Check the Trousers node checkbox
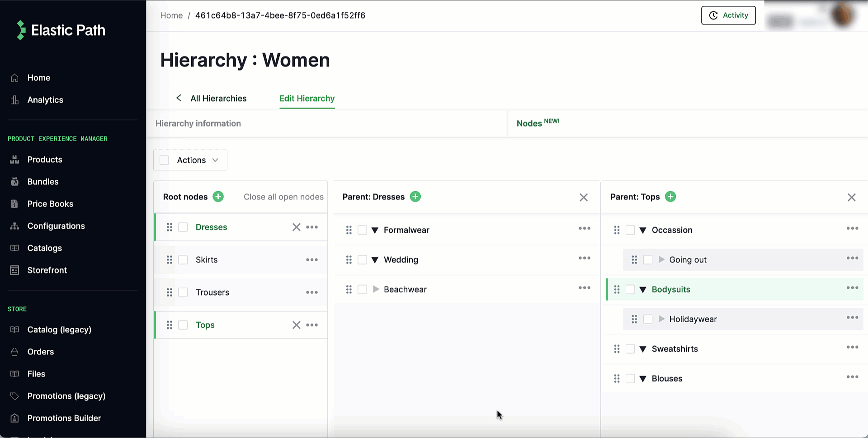The width and height of the screenshot is (868, 438). [183, 292]
